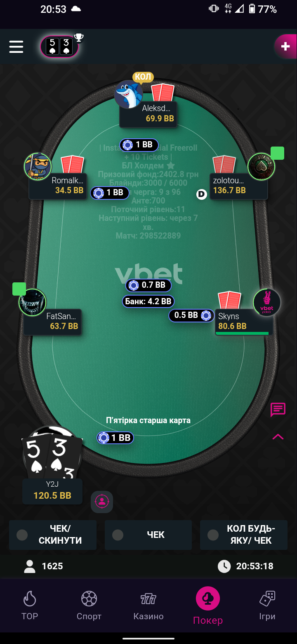The width and height of the screenshot is (297, 644).
Task: Enable the ЧЕК pre-action option
Action: click(x=148, y=535)
